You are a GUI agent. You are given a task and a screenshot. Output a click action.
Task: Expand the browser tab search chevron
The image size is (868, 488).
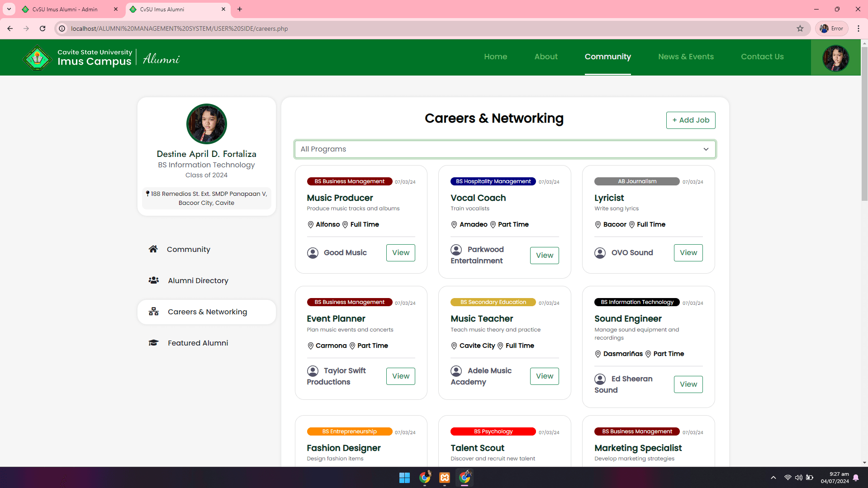click(x=9, y=9)
